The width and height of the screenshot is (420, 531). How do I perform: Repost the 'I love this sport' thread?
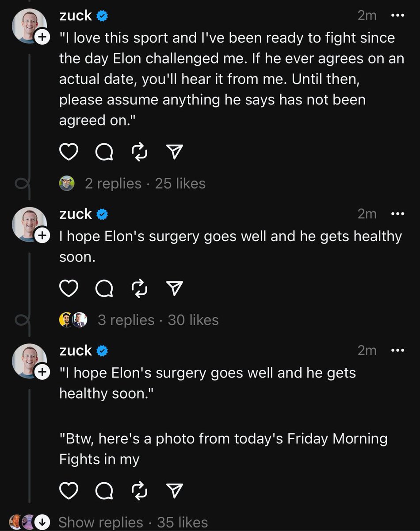click(x=139, y=152)
